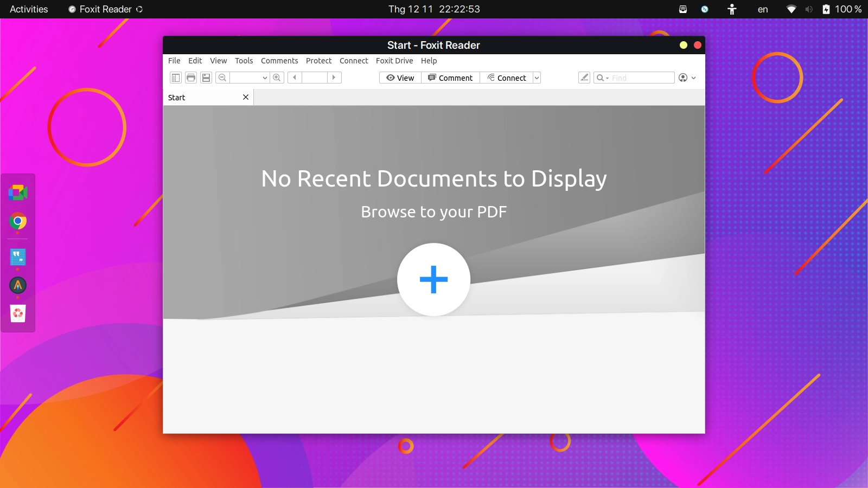Open the Connect menu
Screen dimensions: 868x488
coord(354,61)
